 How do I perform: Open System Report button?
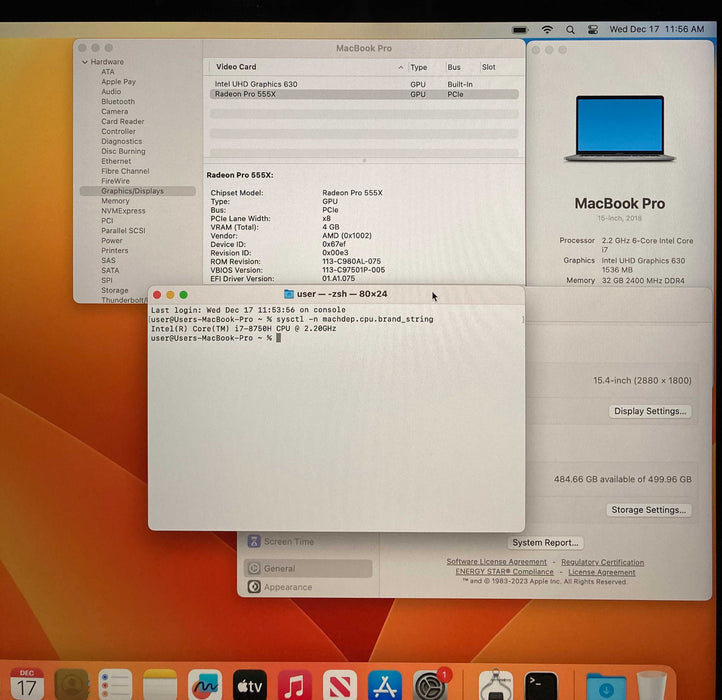(545, 542)
